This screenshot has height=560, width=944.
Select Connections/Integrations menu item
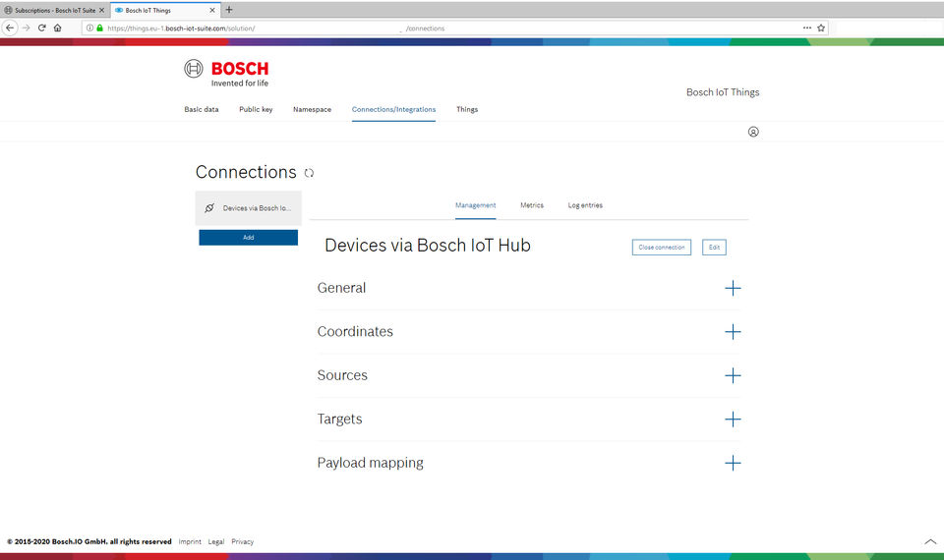(x=393, y=109)
